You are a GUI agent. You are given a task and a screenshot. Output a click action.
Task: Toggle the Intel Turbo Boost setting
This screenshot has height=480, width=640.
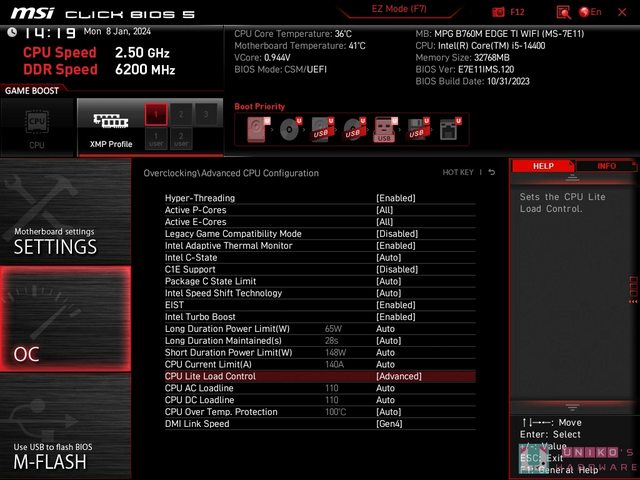(x=395, y=317)
